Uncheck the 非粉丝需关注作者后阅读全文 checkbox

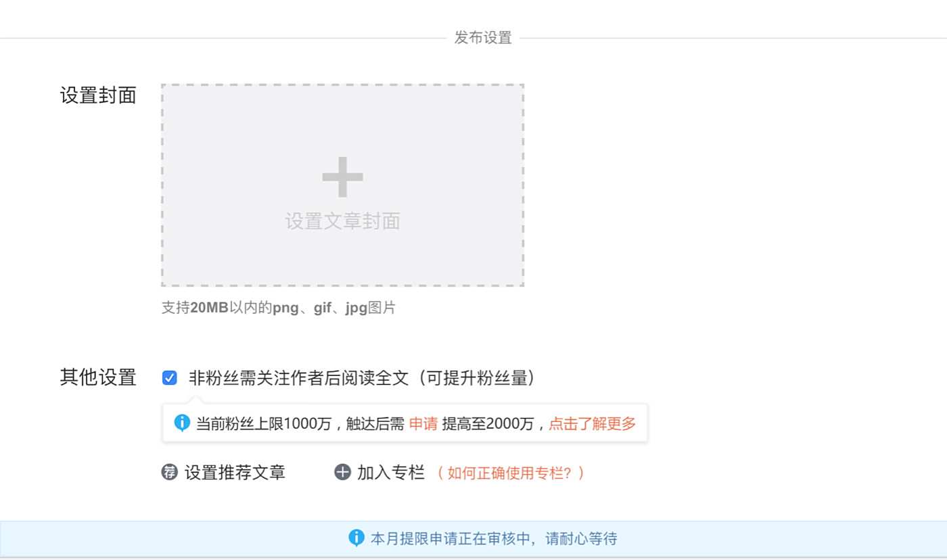coord(169,377)
